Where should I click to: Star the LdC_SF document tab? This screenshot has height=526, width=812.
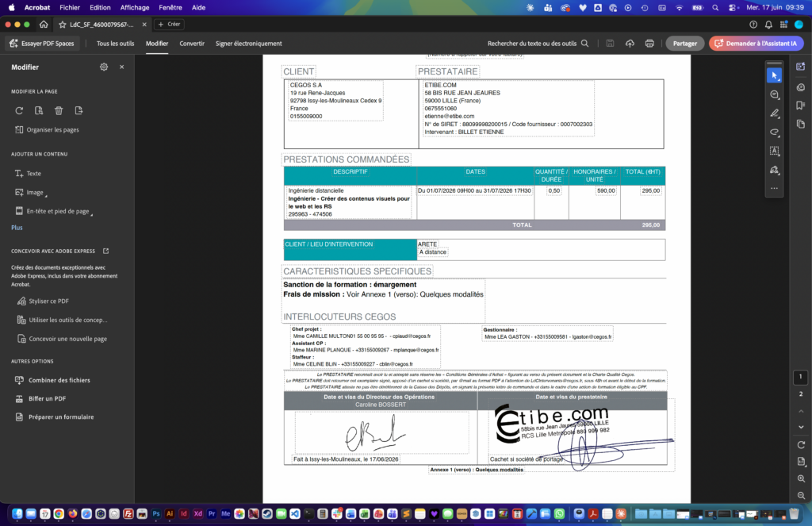pyautogui.click(x=62, y=25)
